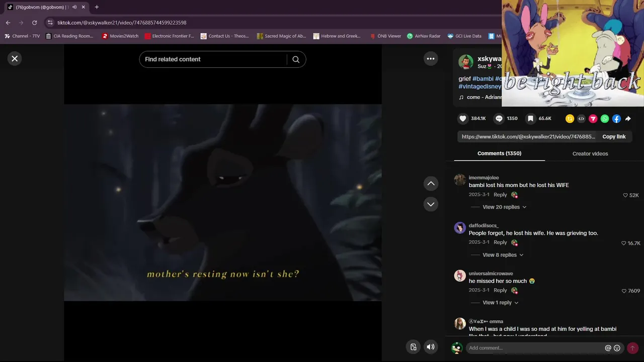Click the Find related content search field
The height and width of the screenshot is (362, 644).
pyautogui.click(x=215, y=59)
